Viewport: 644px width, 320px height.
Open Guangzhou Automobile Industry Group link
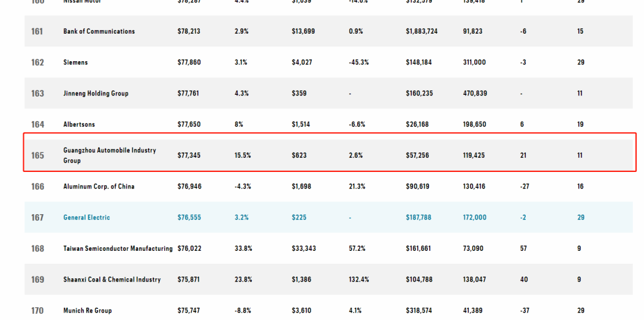(x=109, y=151)
